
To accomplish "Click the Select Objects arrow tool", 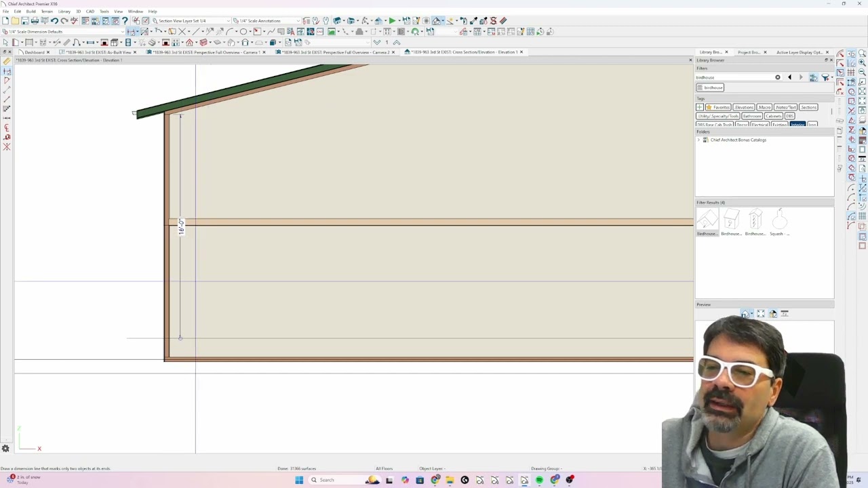I will click(x=5, y=42).
